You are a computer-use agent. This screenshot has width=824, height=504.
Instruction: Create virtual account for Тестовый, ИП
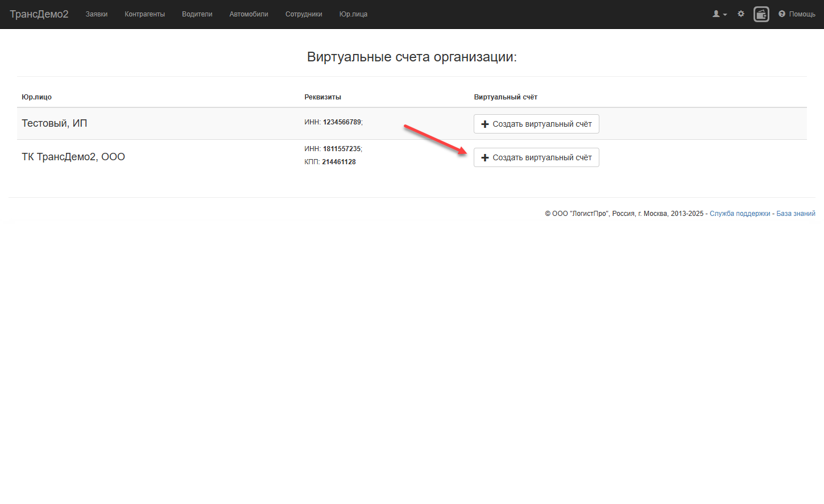pos(536,124)
